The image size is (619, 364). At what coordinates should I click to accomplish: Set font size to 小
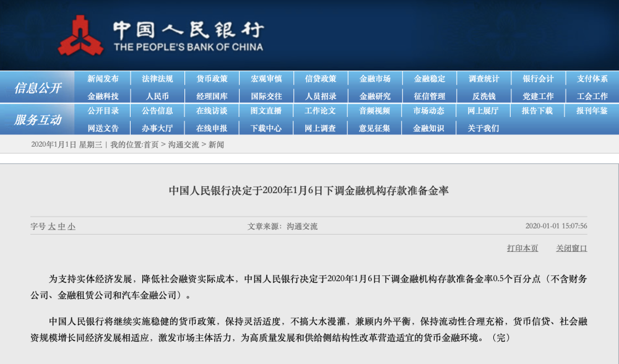pyautogui.click(x=71, y=227)
